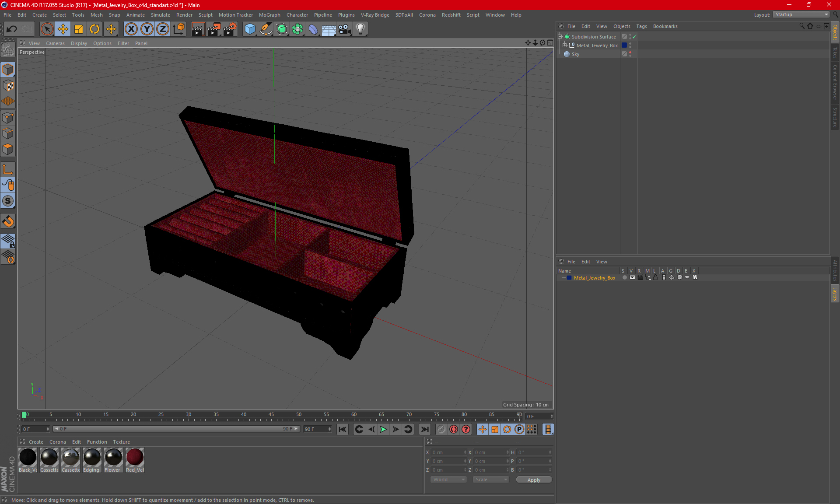
Task: Open the Structure side tab
Action: [835, 117]
